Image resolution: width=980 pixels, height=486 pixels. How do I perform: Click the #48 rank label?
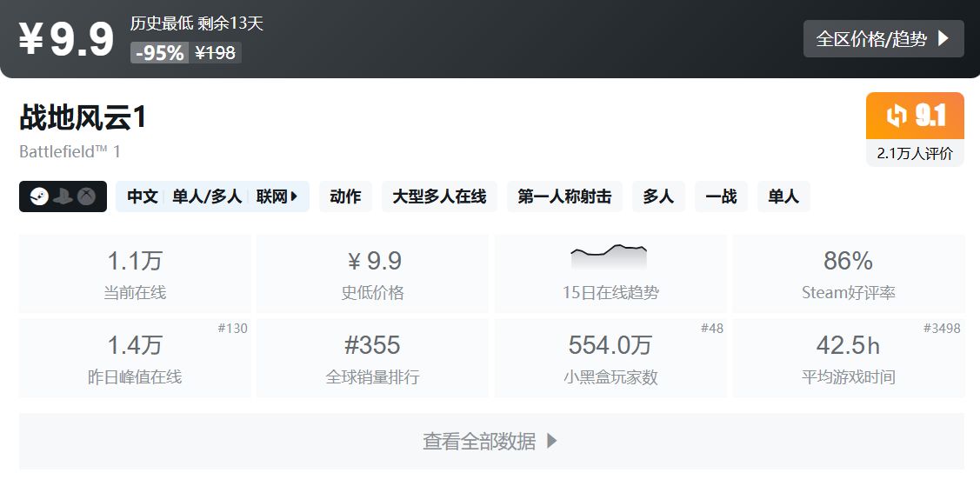coord(712,329)
